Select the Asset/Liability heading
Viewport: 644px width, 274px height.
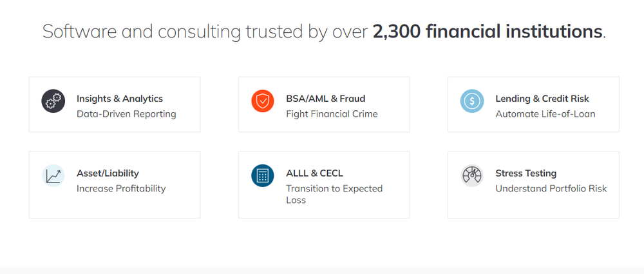click(108, 173)
